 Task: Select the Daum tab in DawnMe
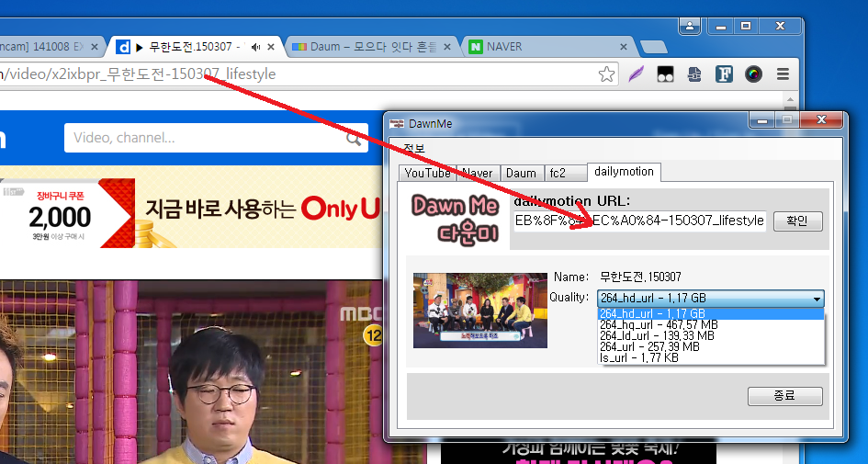(521, 174)
